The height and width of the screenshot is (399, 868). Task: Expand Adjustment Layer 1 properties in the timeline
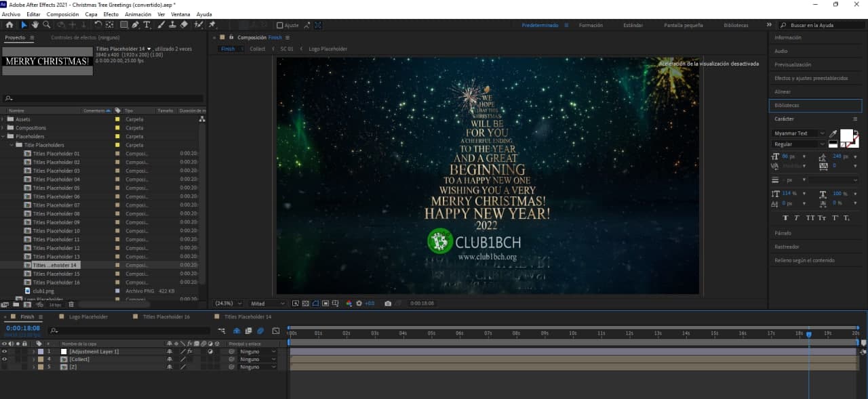click(33, 352)
